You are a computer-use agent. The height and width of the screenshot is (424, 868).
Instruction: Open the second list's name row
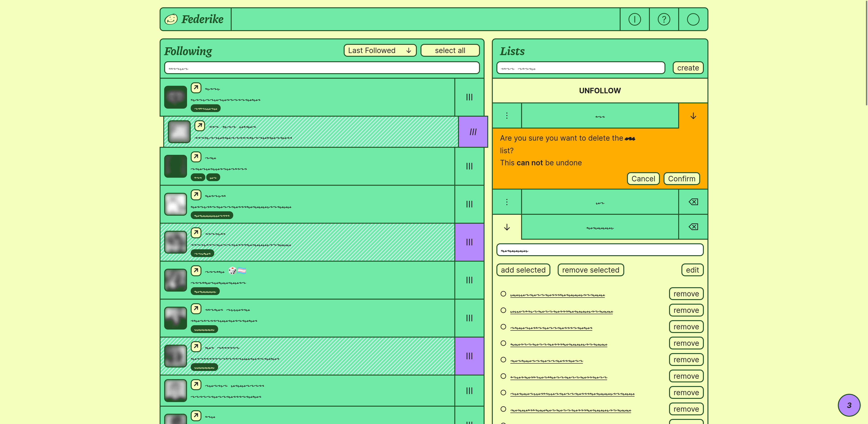click(x=600, y=202)
